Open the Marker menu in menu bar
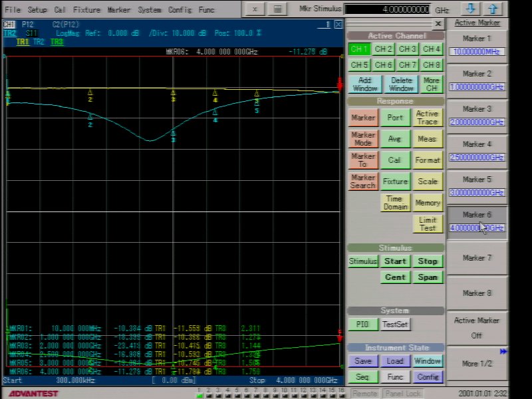532x399 pixels. tap(118, 10)
